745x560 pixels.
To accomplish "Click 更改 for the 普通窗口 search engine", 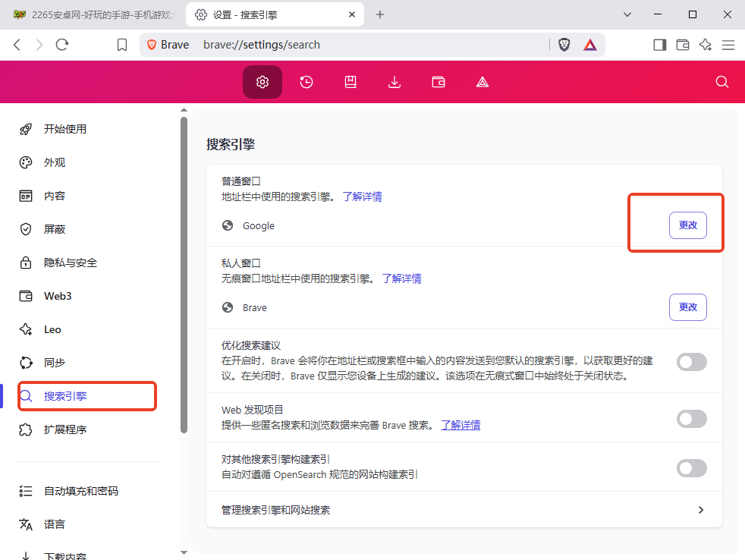I will click(x=687, y=225).
